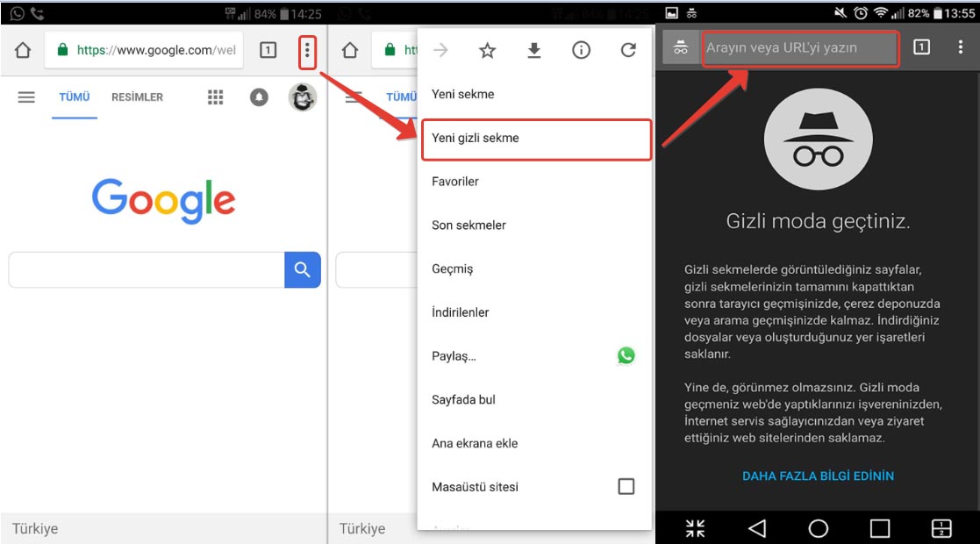Tap the Android back triangle button
The image size is (980, 544).
[757, 527]
